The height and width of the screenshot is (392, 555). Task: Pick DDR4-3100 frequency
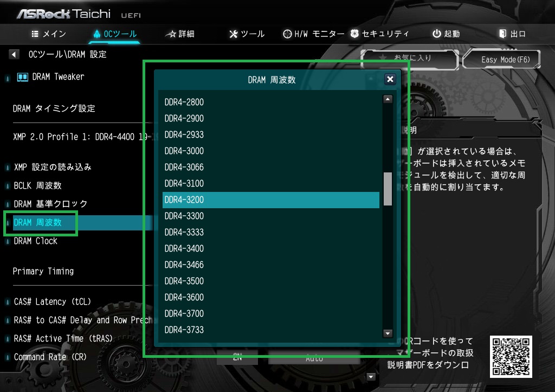(271, 183)
